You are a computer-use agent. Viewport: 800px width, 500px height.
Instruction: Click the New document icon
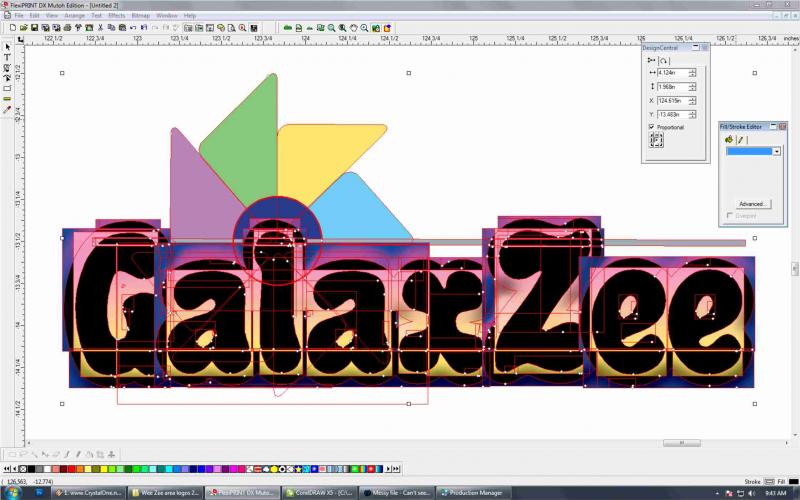pos(13,28)
